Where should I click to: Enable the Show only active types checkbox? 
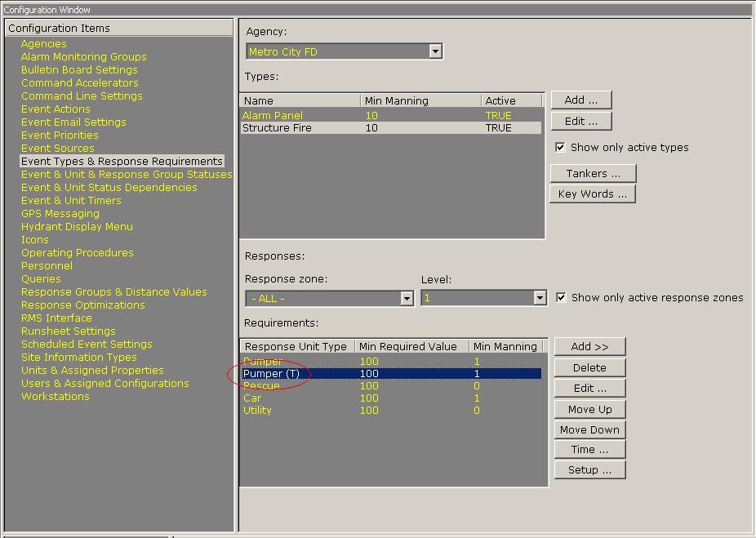560,148
